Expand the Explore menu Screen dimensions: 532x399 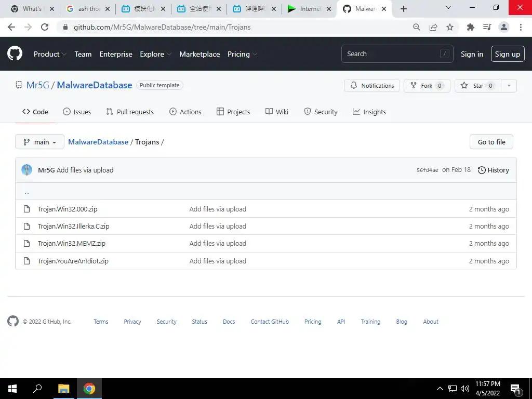156,54
